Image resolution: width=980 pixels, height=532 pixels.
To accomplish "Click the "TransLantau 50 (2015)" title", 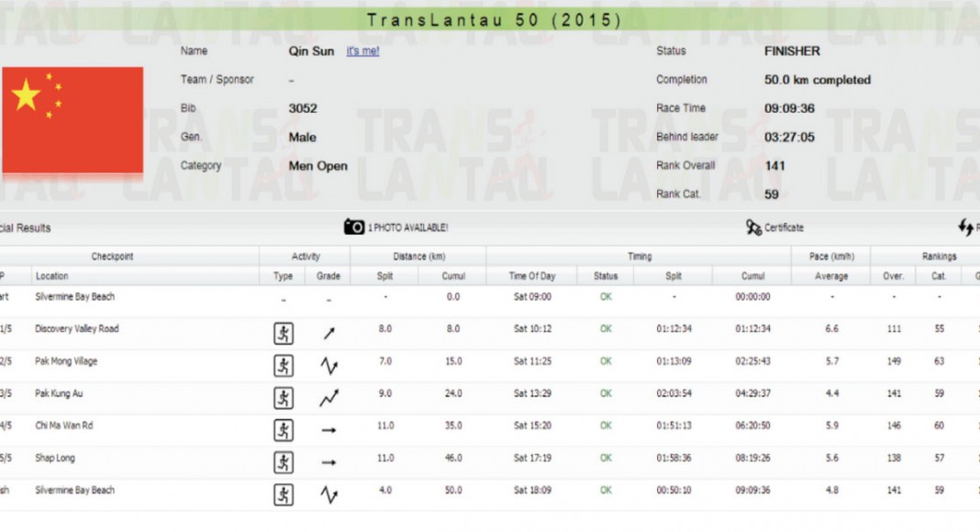I will tap(494, 20).
